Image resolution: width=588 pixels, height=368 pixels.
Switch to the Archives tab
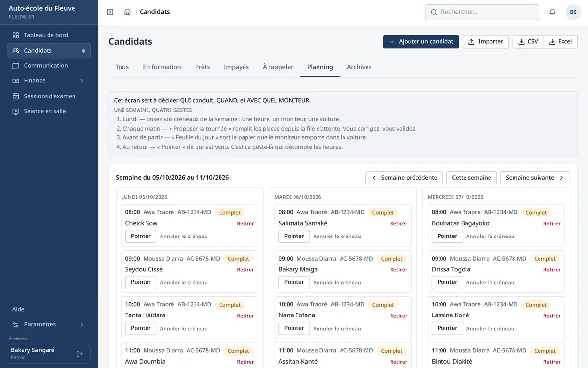pos(359,67)
